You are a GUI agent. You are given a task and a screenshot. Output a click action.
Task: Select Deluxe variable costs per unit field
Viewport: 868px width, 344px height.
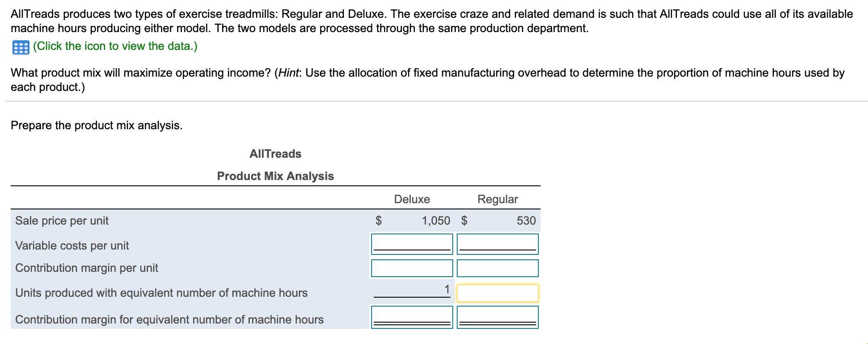point(412,244)
